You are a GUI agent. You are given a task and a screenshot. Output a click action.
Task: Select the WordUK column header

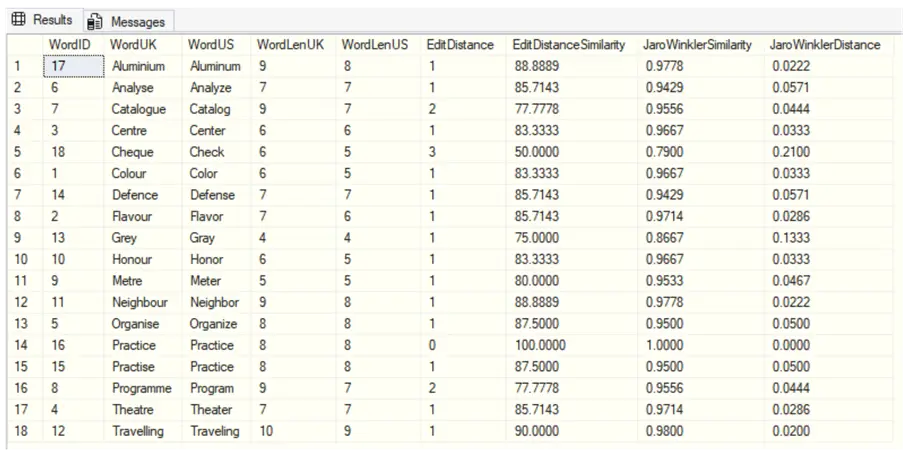tap(133, 45)
